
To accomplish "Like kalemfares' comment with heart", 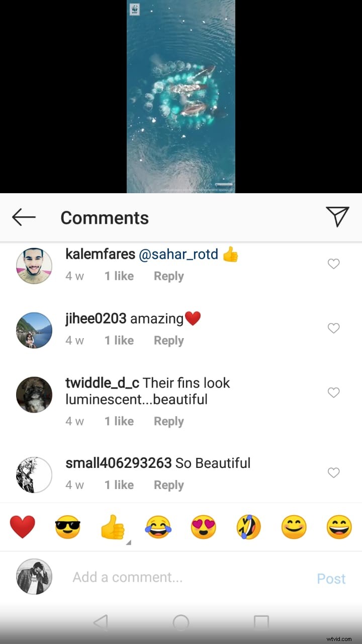I will click(x=334, y=264).
